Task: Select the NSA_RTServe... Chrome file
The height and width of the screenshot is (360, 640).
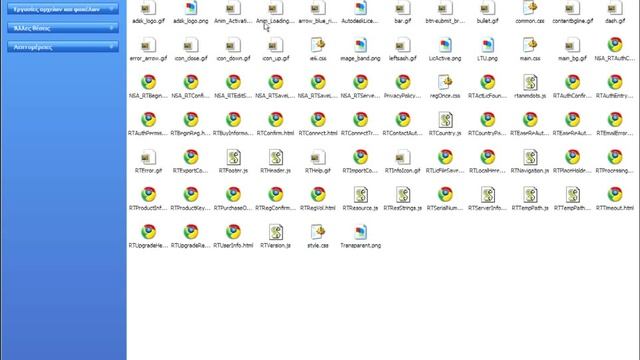Action: click(x=360, y=82)
